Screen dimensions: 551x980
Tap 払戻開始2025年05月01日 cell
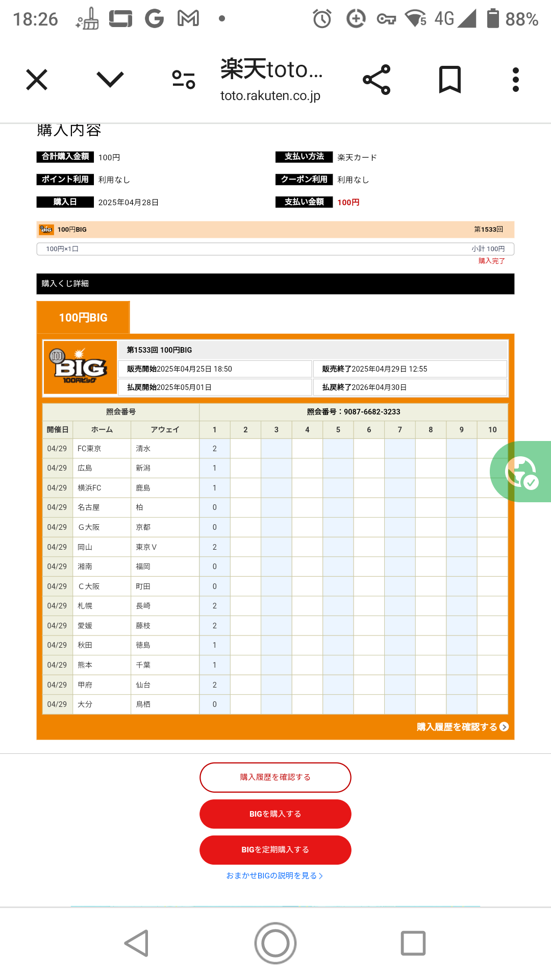pos(215,387)
